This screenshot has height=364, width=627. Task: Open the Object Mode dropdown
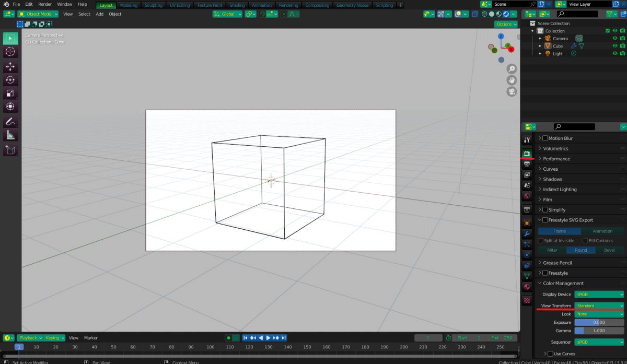[39, 14]
